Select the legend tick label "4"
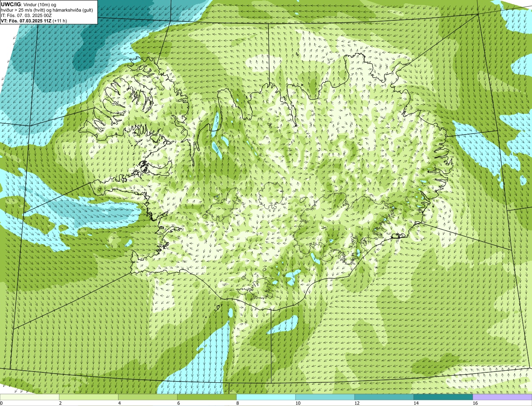Screen dimensions: 532x406 [x=119, y=403]
